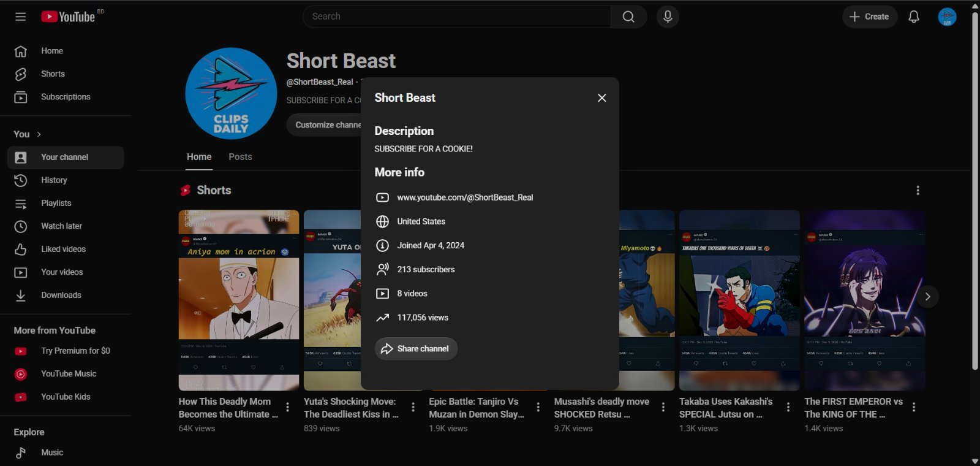Click title Epic Battle: Tanjiro Vs Muzan
Viewport: 980px width, 466px height.
pos(477,408)
